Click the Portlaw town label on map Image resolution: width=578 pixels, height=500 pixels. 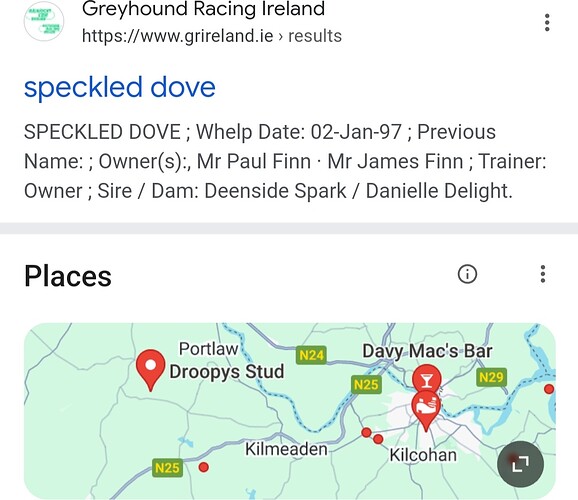208,349
